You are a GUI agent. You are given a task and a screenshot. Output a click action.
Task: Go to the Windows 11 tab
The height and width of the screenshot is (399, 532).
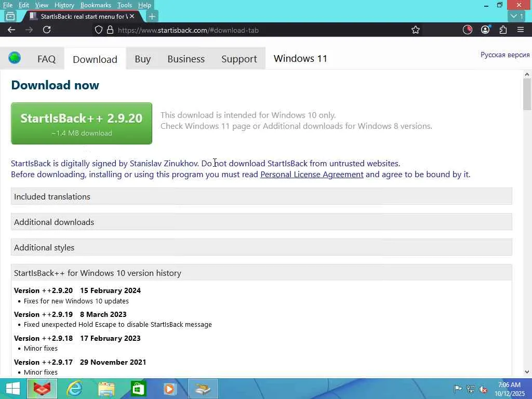pyautogui.click(x=300, y=58)
